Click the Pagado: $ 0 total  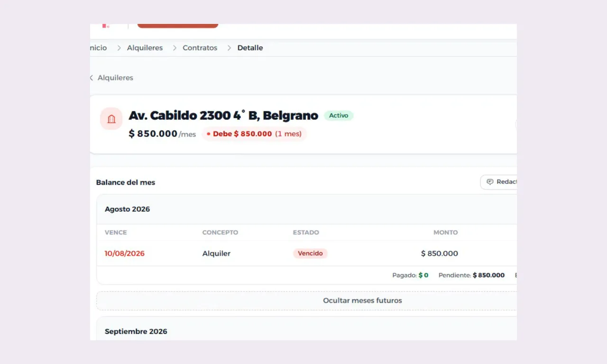point(410,275)
